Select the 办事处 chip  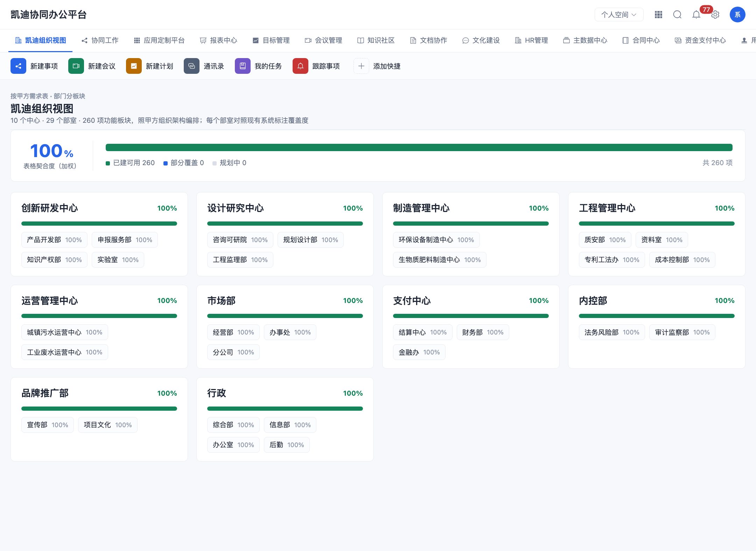pyautogui.click(x=290, y=332)
